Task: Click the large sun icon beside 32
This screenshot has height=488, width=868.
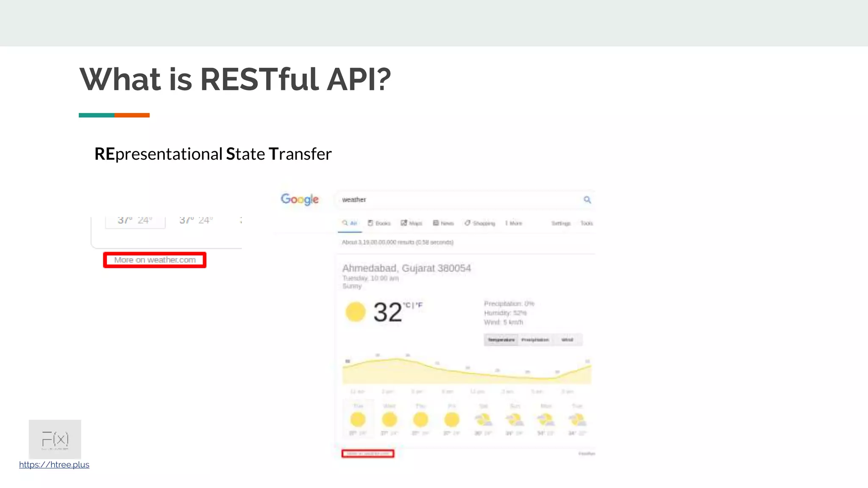Action: [355, 312]
